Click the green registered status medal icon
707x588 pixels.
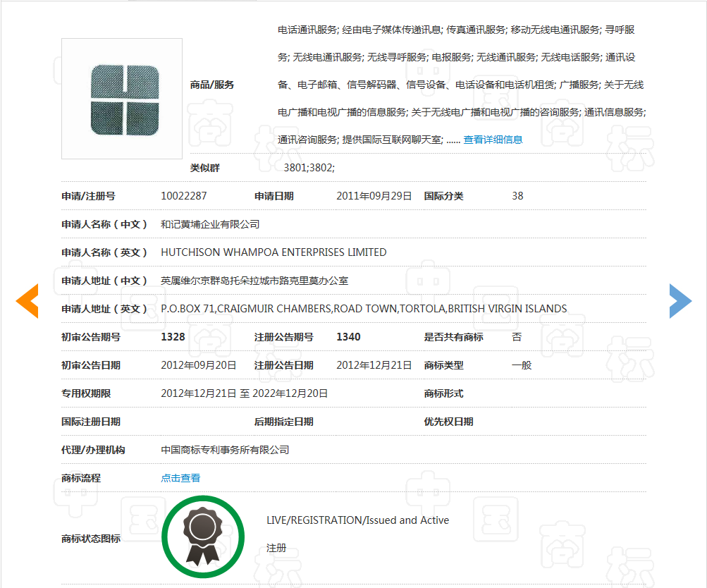tap(203, 537)
